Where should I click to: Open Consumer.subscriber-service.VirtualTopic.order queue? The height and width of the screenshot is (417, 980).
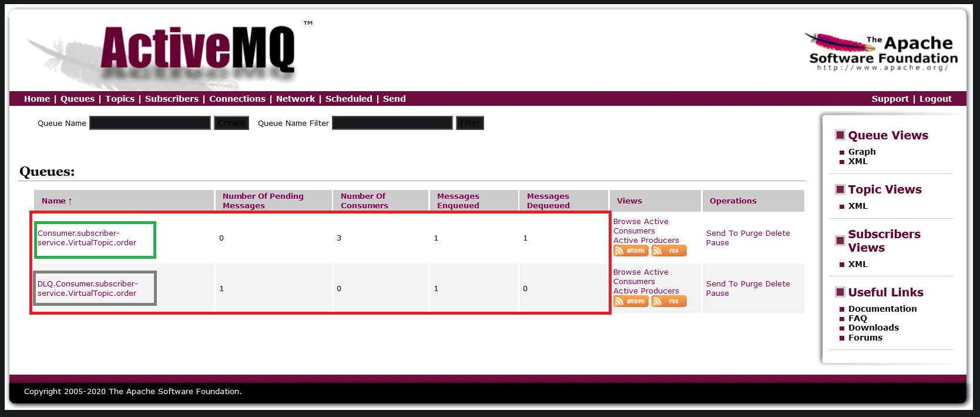(x=87, y=238)
